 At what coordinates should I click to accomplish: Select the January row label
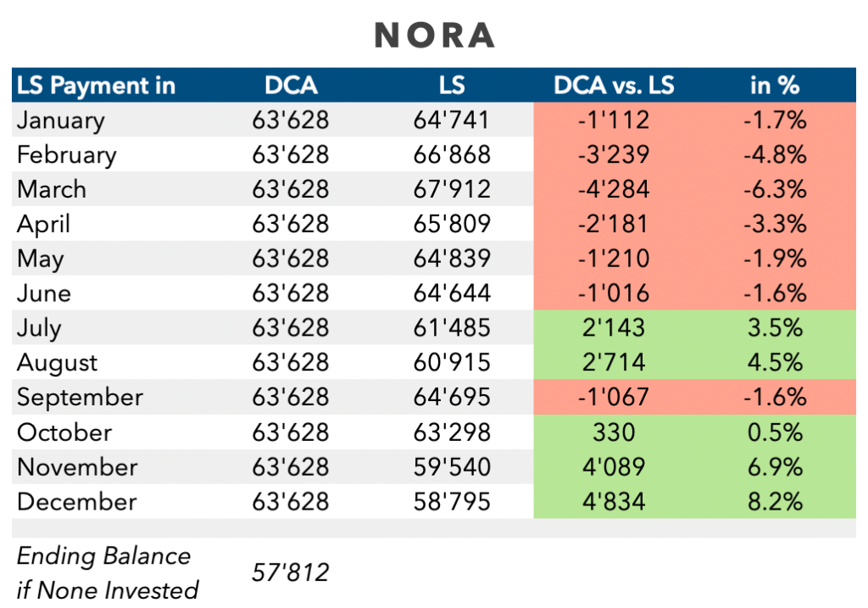[60, 120]
